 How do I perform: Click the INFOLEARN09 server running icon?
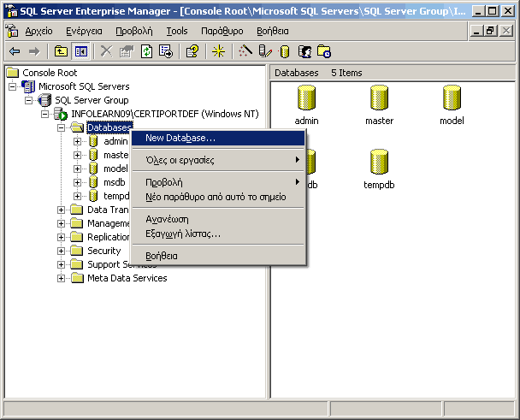[61, 114]
